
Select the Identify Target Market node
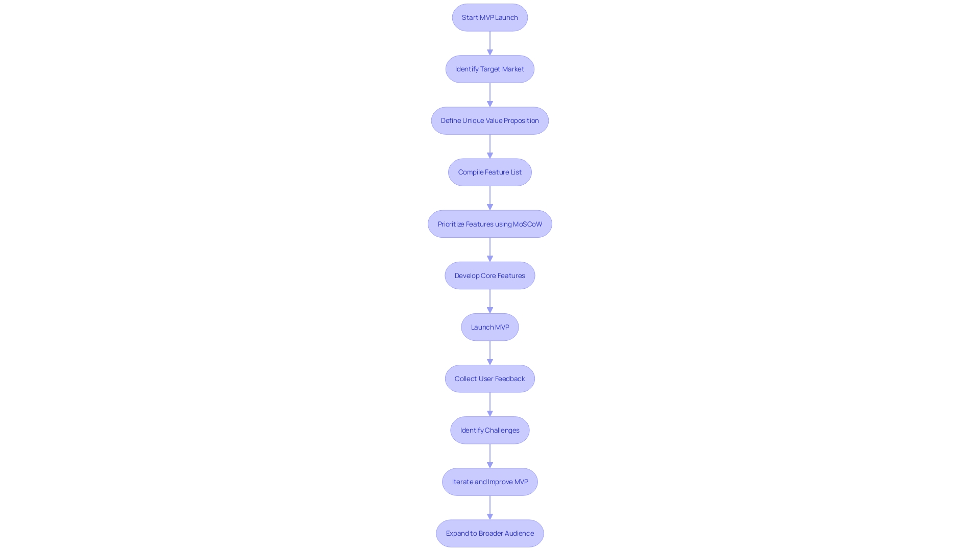pos(489,69)
